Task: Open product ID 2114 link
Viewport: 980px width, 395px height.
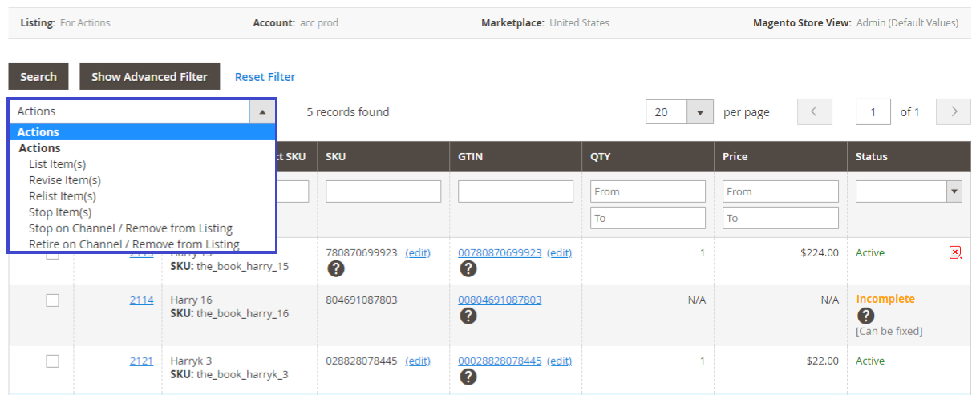Action: point(141,300)
